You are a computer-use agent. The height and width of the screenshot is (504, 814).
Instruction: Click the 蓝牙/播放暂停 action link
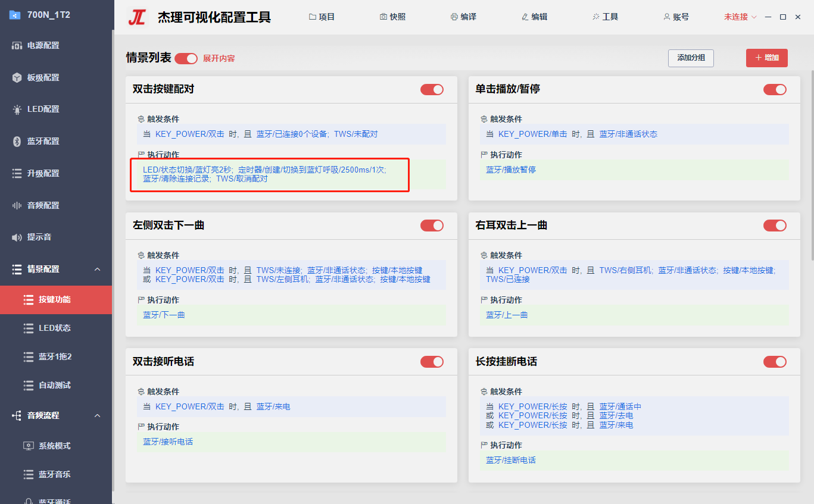(x=511, y=170)
